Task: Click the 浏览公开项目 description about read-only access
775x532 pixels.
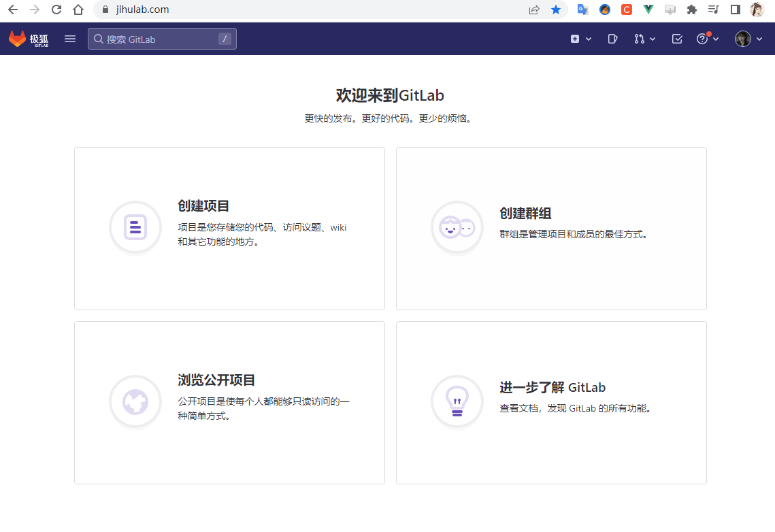Action: coord(264,408)
